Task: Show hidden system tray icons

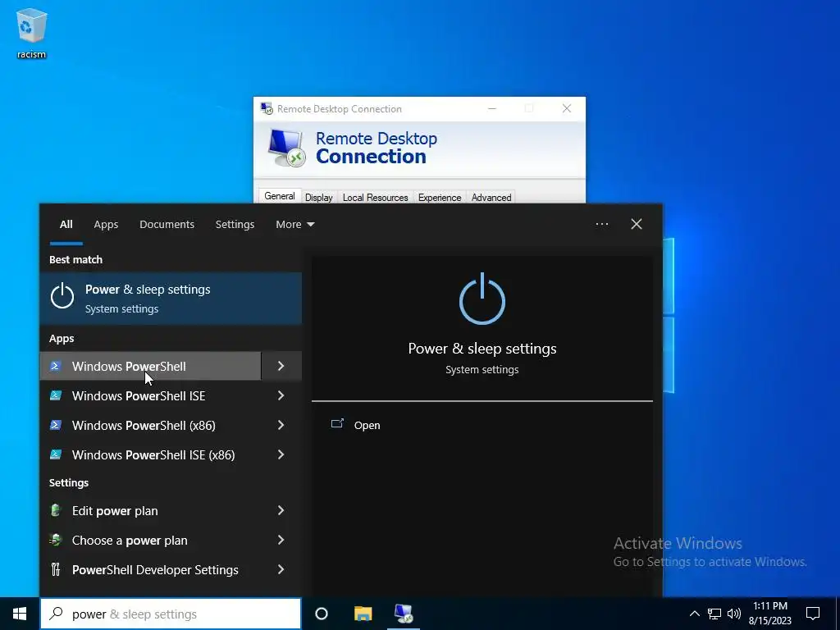Action: (694, 614)
